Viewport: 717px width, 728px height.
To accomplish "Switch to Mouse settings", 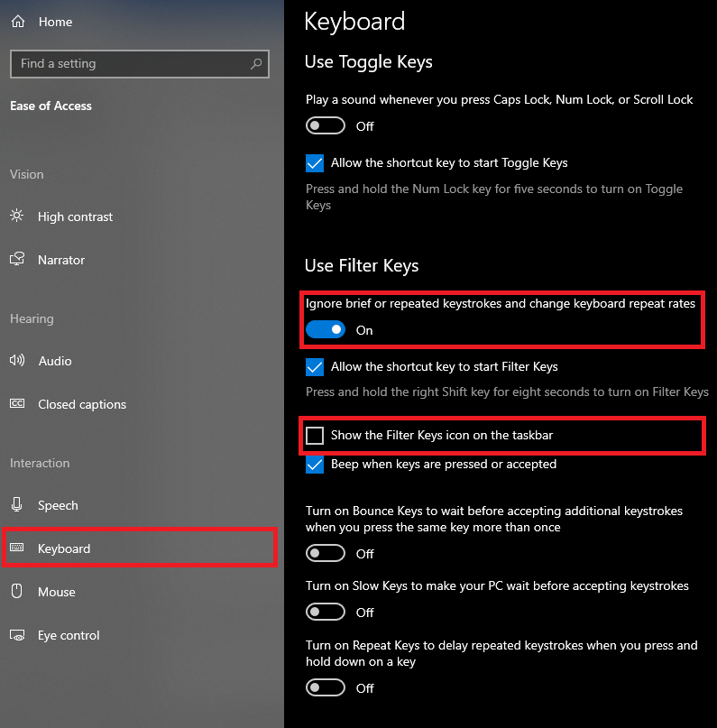I will 57,592.
